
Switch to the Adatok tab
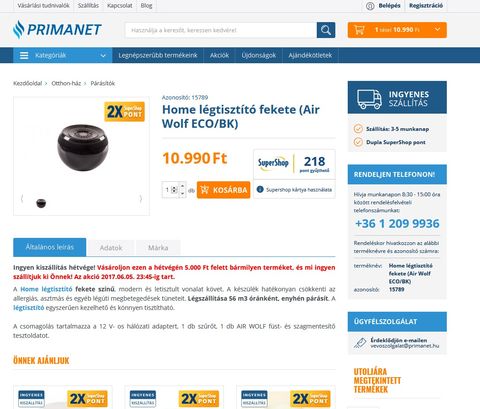111,248
